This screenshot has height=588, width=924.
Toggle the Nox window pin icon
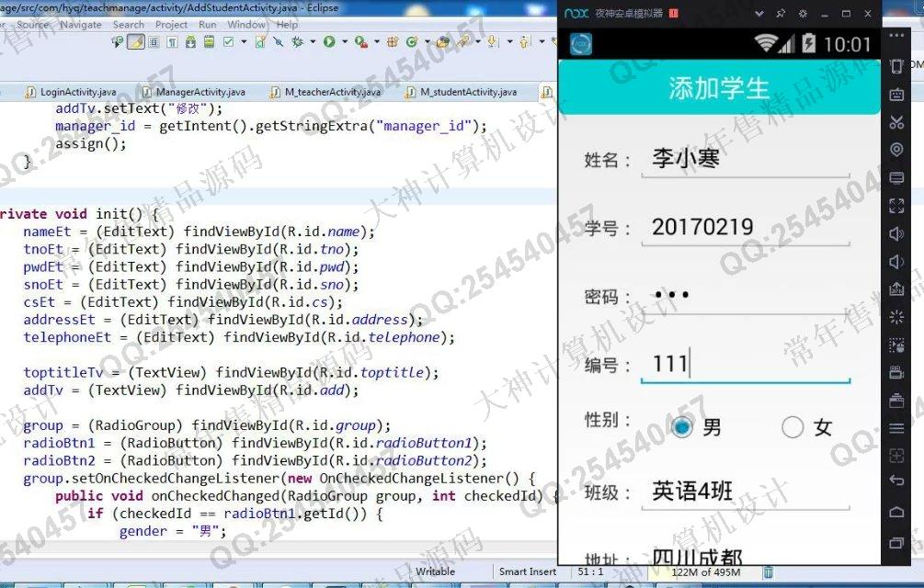tap(781, 13)
